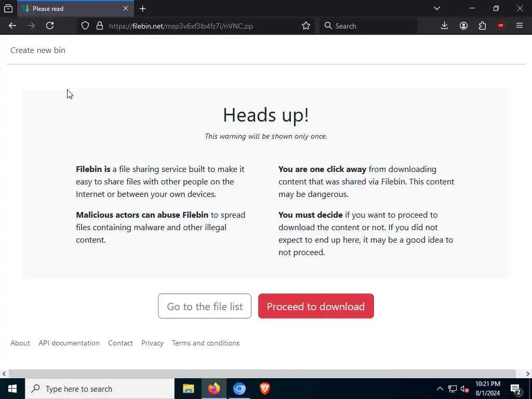This screenshot has width=532, height=399.
Task: Select the Please read tab
Action: point(76,9)
